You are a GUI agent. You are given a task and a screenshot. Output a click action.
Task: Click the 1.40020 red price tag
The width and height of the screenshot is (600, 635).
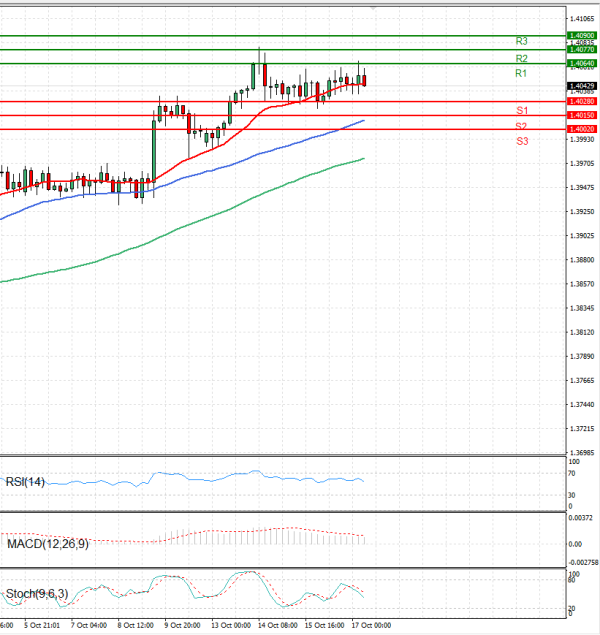(582, 130)
